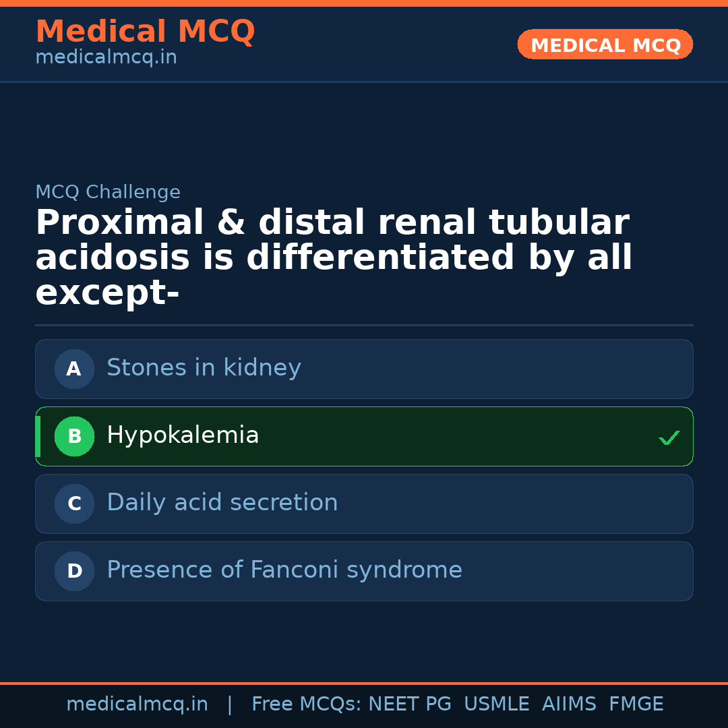
Task: Select the 'Stones in kidney' answer
Action: click(204, 368)
